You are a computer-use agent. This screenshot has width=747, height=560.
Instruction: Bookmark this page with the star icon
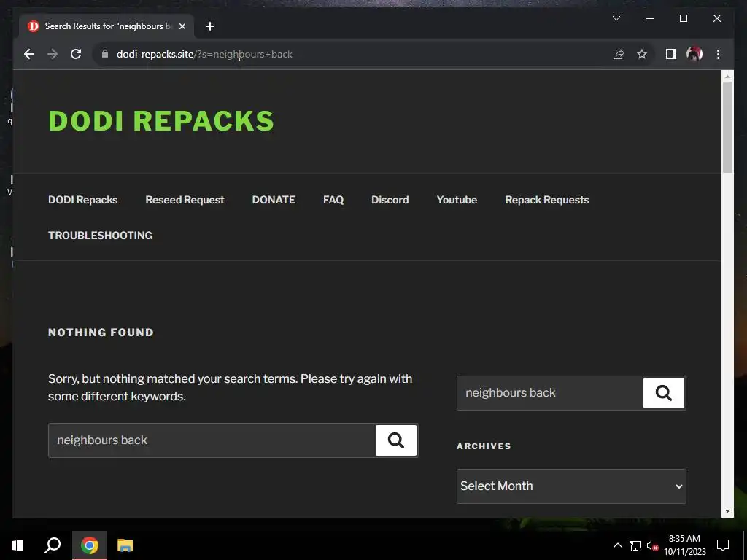[x=642, y=54]
